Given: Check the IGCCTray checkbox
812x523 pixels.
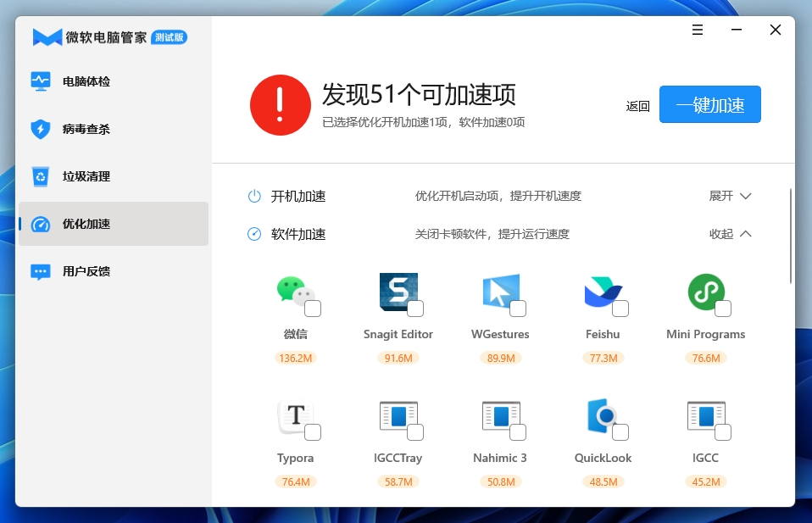Looking at the screenshot, I should pyautogui.click(x=415, y=432).
